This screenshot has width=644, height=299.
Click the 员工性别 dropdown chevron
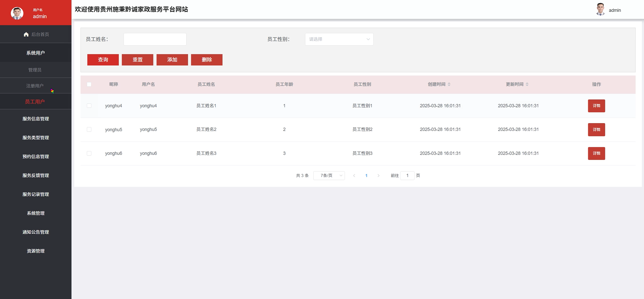pos(368,39)
